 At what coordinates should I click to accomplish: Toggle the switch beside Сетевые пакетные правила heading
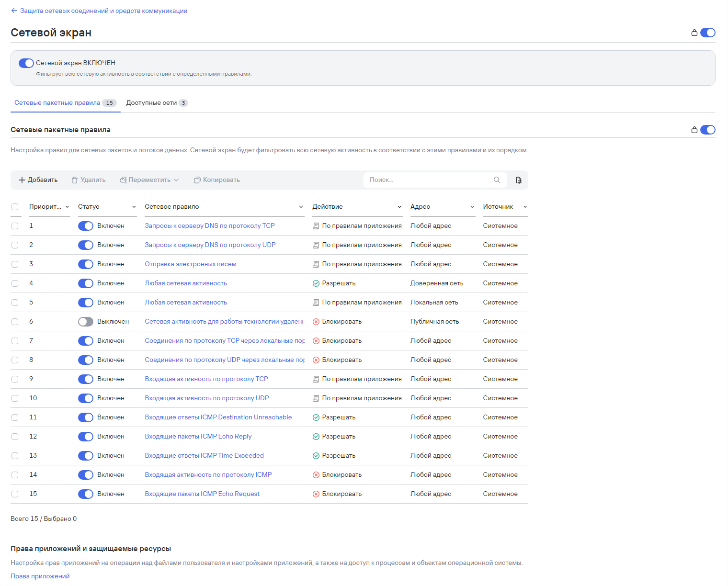pos(707,130)
